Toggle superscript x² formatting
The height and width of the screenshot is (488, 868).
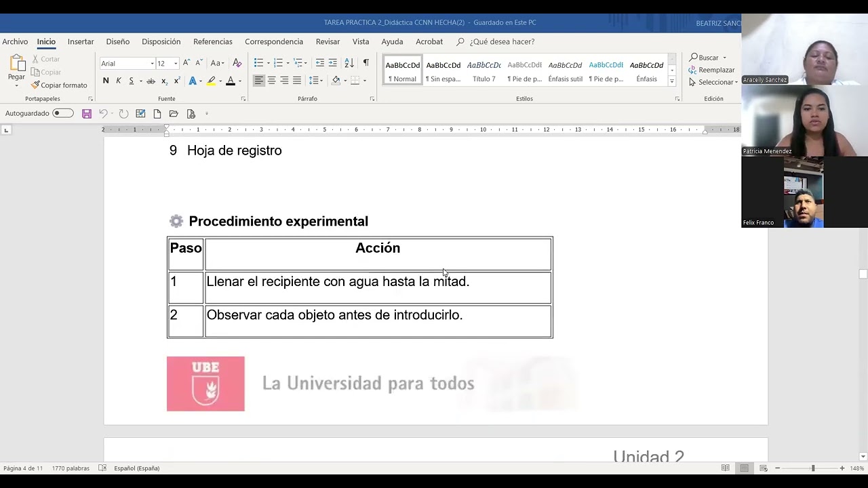point(177,81)
